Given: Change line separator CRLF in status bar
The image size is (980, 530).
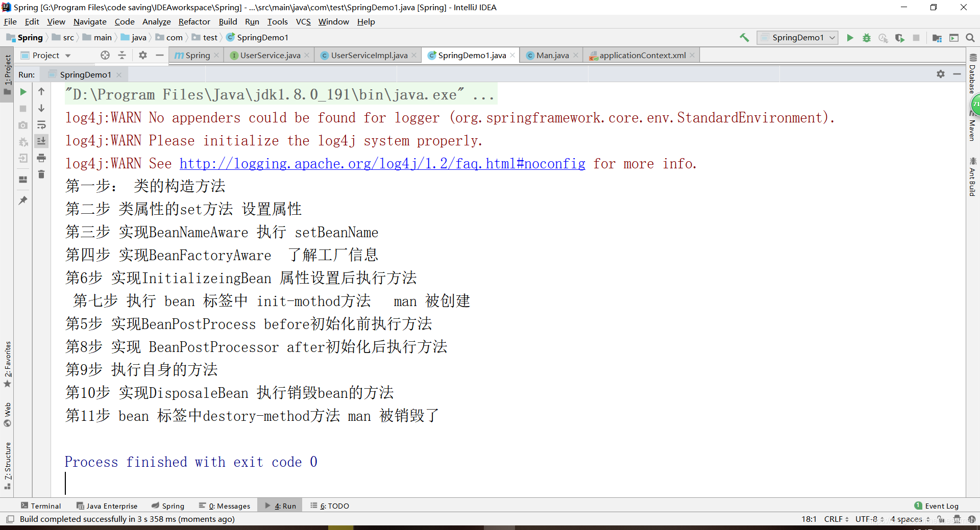Looking at the screenshot, I should coord(836,519).
